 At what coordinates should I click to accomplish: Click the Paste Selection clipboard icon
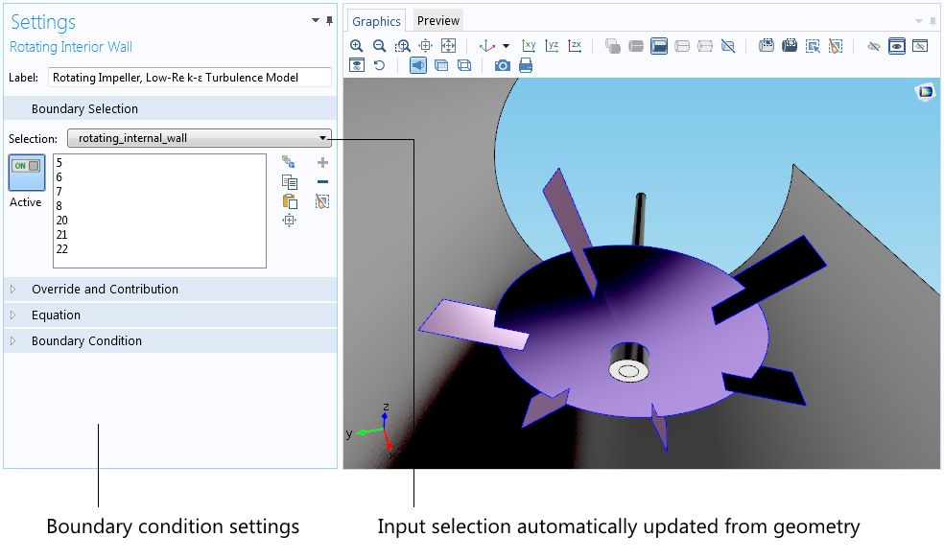point(290,201)
